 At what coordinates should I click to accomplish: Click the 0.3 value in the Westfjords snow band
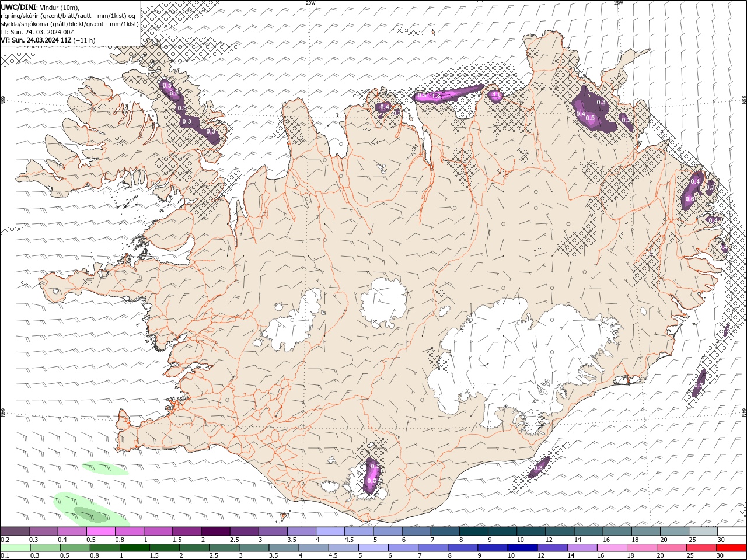pos(187,121)
